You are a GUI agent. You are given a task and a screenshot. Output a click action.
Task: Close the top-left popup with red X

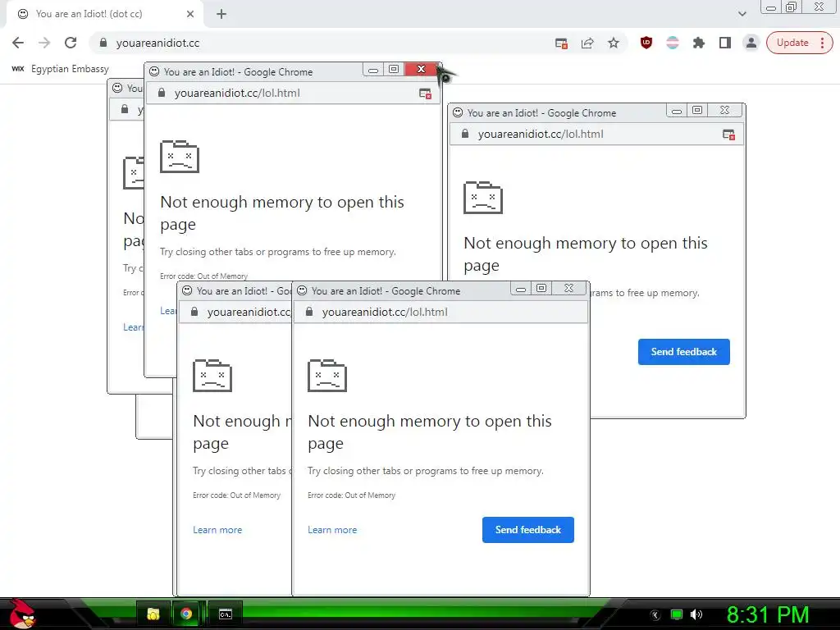pyautogui.click(x=421, y=69)
